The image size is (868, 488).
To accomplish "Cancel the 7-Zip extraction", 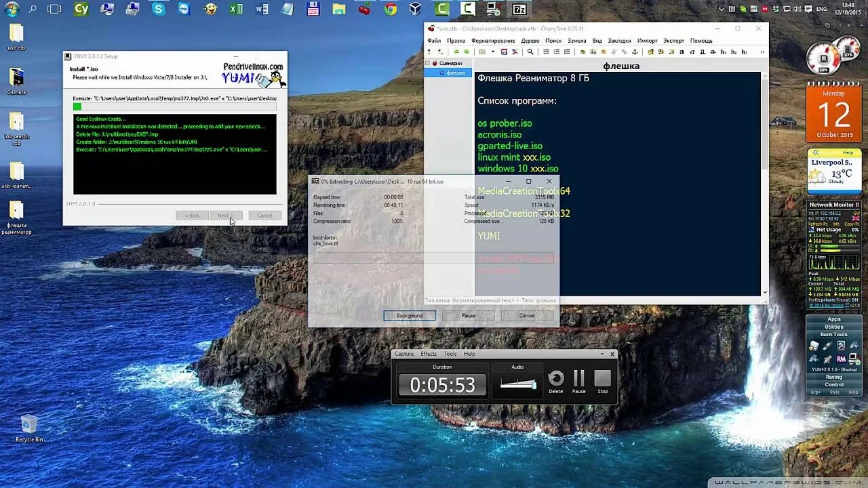I will coord(527,316).
